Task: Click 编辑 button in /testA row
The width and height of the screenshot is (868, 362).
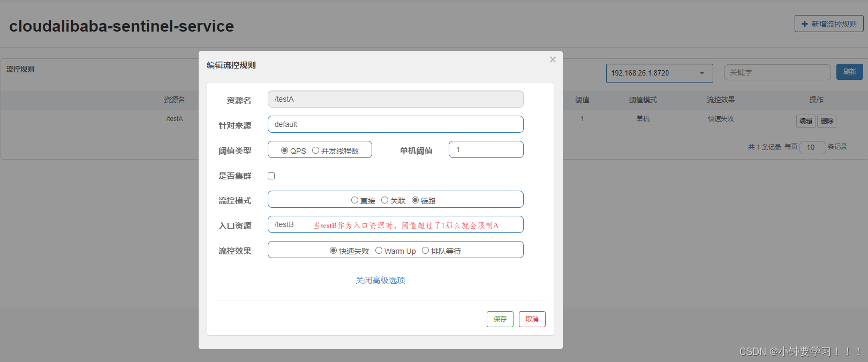Action: click(806, 121)
